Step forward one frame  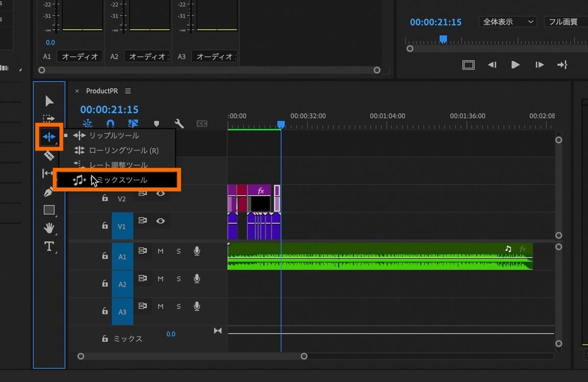539,65
